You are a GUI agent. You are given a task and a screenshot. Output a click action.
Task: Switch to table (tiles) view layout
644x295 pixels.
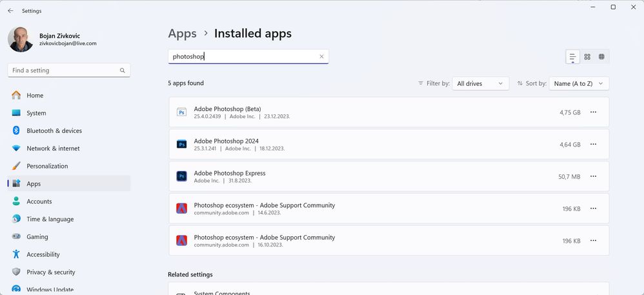[601, 57]
